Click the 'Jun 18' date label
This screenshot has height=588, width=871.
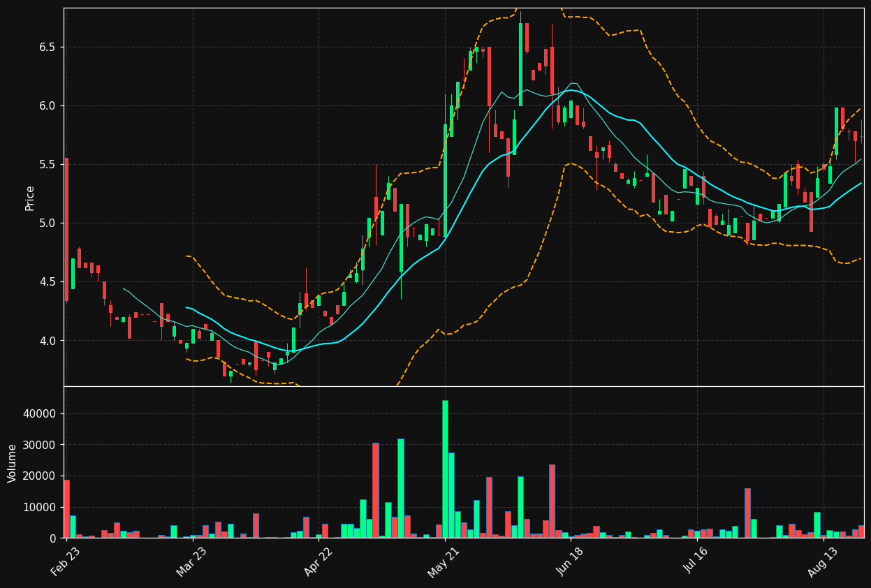571,561
